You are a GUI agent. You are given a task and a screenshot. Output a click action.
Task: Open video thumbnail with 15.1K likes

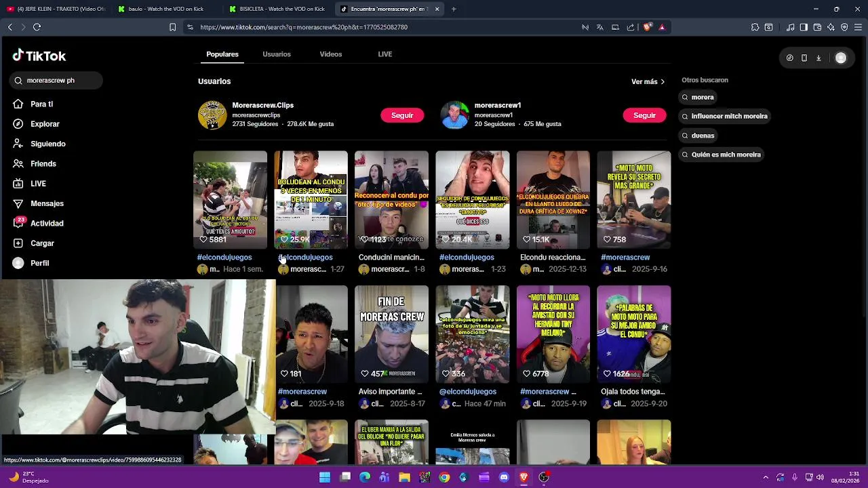553,200
